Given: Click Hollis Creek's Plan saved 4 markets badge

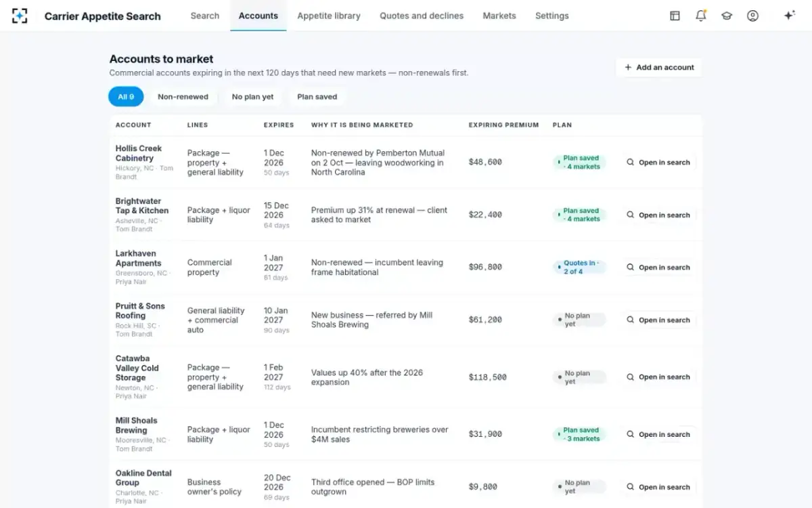Looking at the screenshot, I should click(x=579, y=163).
